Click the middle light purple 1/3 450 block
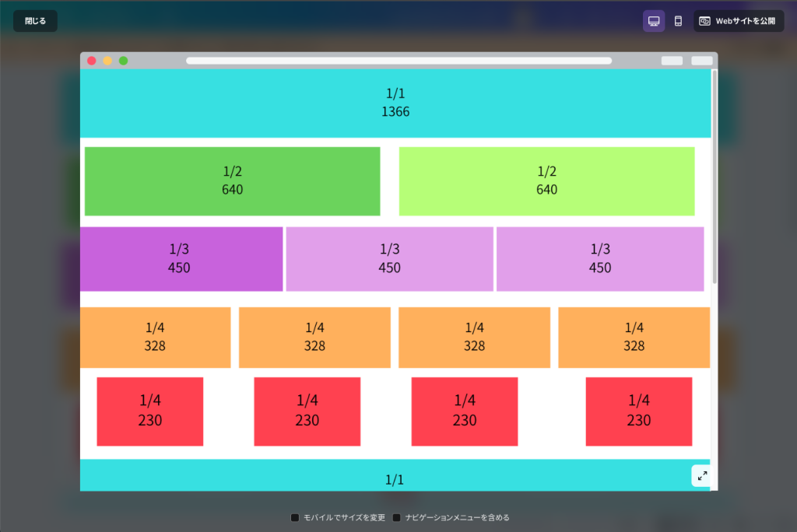This screenshot has height=532, width=797. pos(389,259)
